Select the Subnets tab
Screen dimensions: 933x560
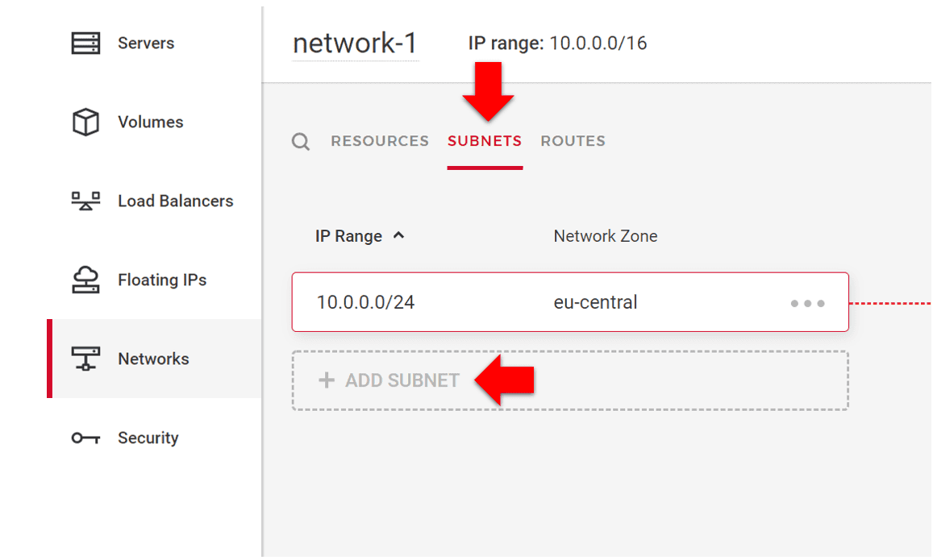pyautogui.click(x=485, y=141)
